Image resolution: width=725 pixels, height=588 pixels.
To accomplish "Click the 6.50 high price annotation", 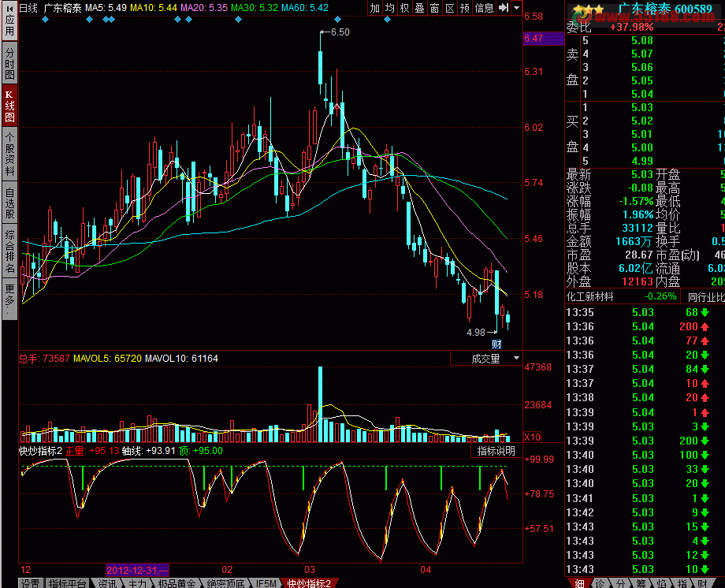I will point(340,32).
